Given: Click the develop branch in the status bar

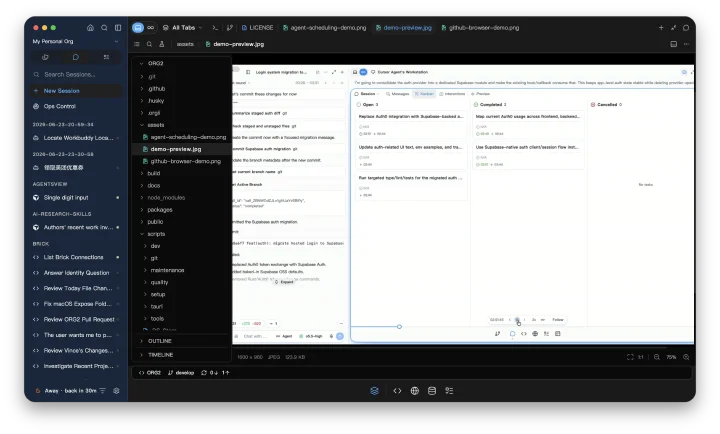Looking at the screenshot, I should pos(181,373).
